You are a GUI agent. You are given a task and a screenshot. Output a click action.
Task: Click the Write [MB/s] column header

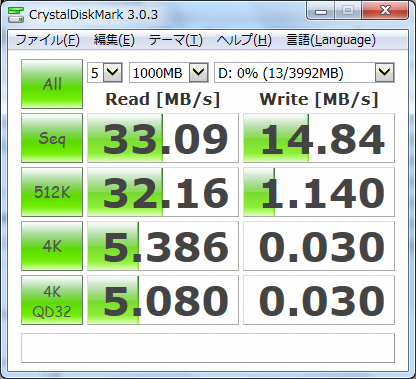tap(319, 99)
